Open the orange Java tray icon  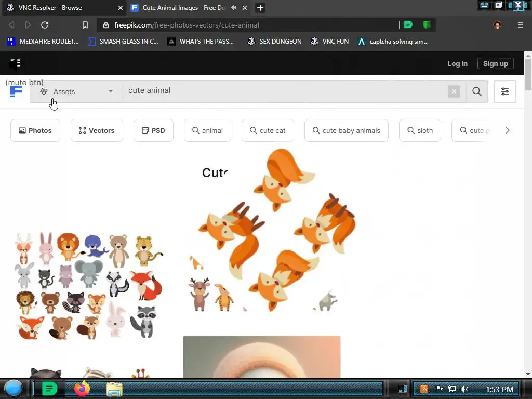[424, 389]
